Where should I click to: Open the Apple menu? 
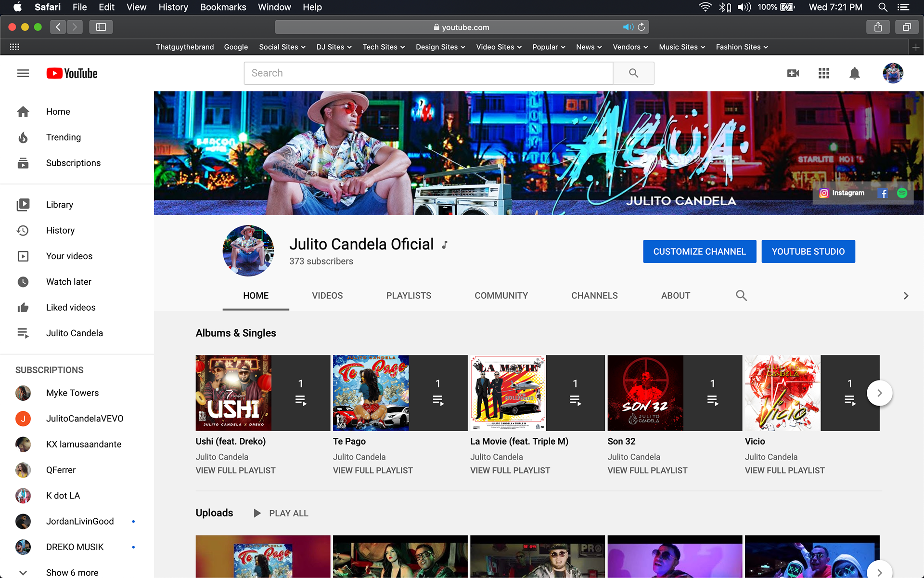click(18, 7)
